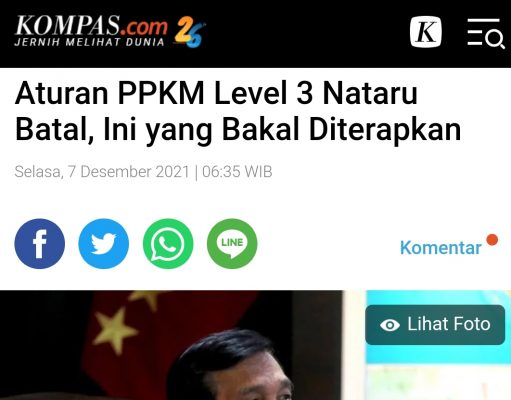This screenshot has height=400, width=511.
Task: Share the article via WhatsApp
Action: [168, 244]
